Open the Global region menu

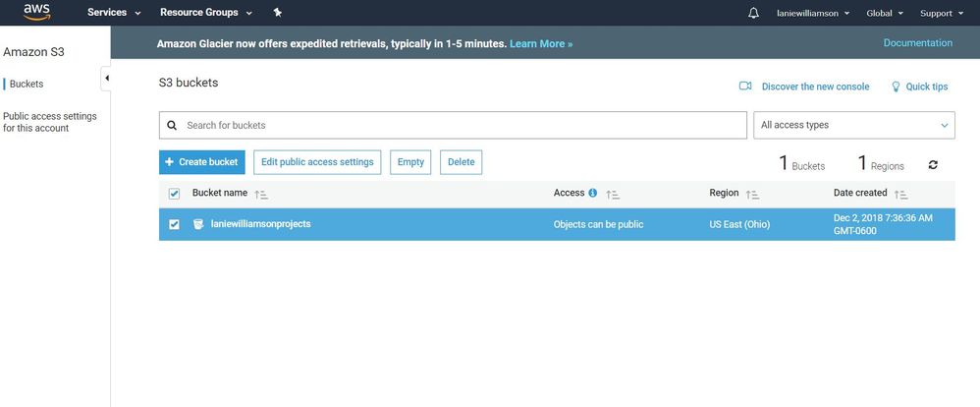tap(885, 13)
